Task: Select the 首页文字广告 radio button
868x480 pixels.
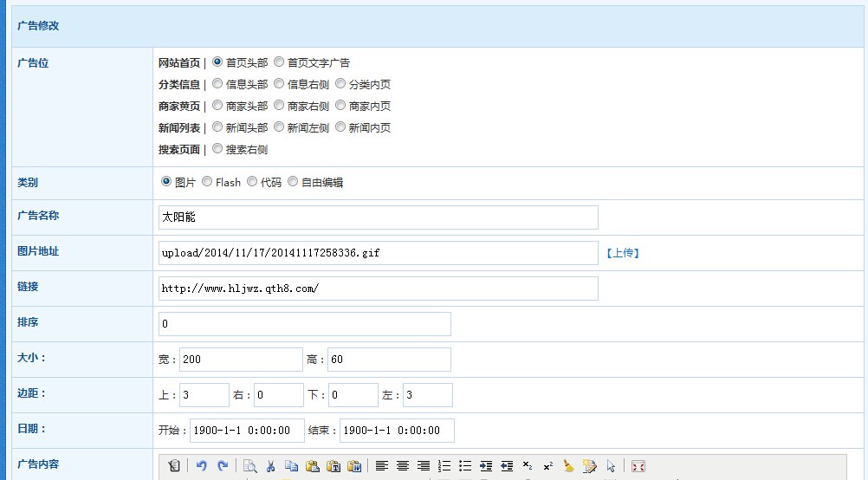Action: pyautogui.click(x=279, y=62)
